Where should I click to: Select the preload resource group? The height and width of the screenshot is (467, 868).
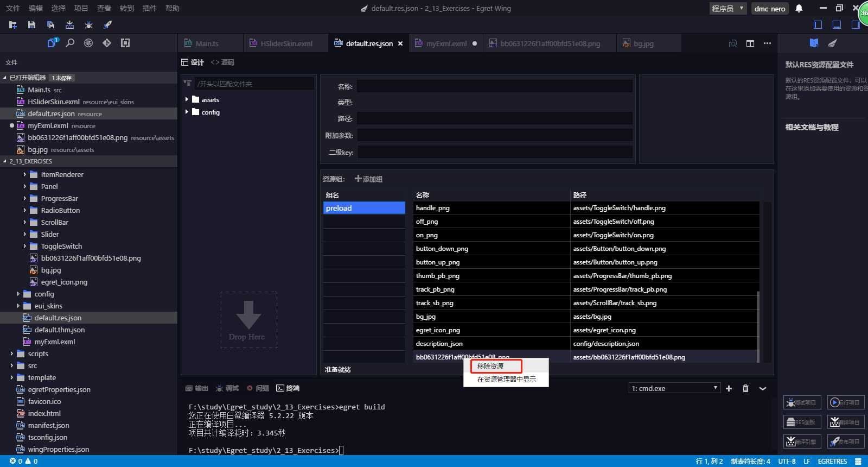coord(364,208)
